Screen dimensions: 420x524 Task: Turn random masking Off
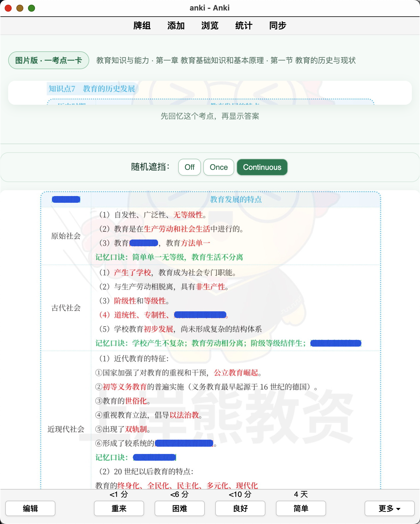190,167
